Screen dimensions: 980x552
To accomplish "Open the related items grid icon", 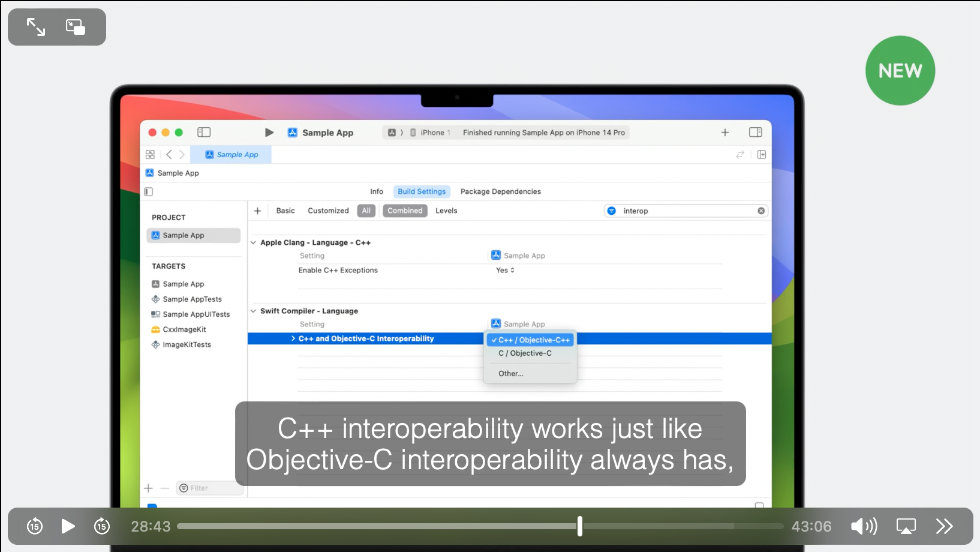I will [150, 154].
